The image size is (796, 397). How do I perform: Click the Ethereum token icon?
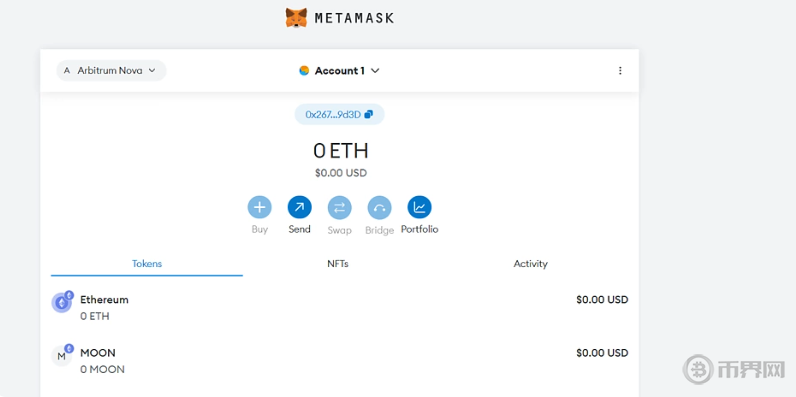click(62, 303)
